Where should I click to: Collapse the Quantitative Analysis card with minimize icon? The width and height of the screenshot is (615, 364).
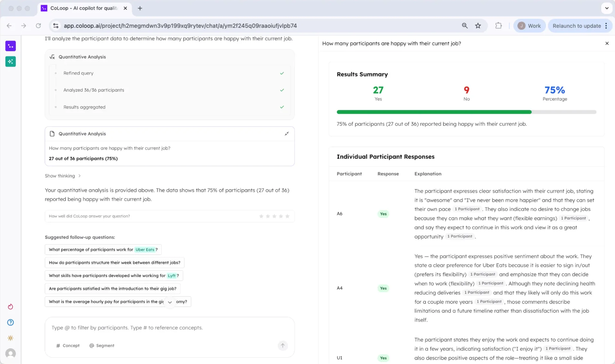(287, 134)
